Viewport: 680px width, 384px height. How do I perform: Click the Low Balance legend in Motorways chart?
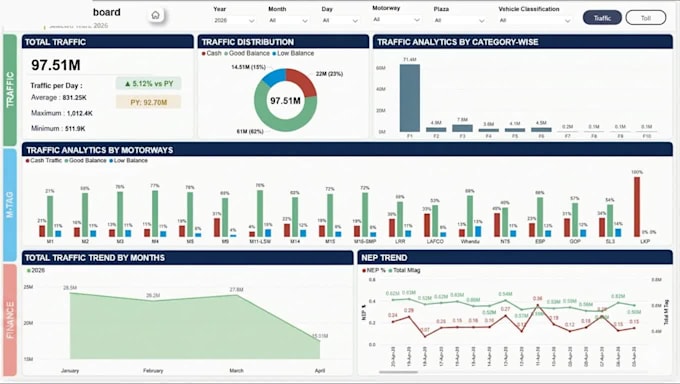(128, 161)
